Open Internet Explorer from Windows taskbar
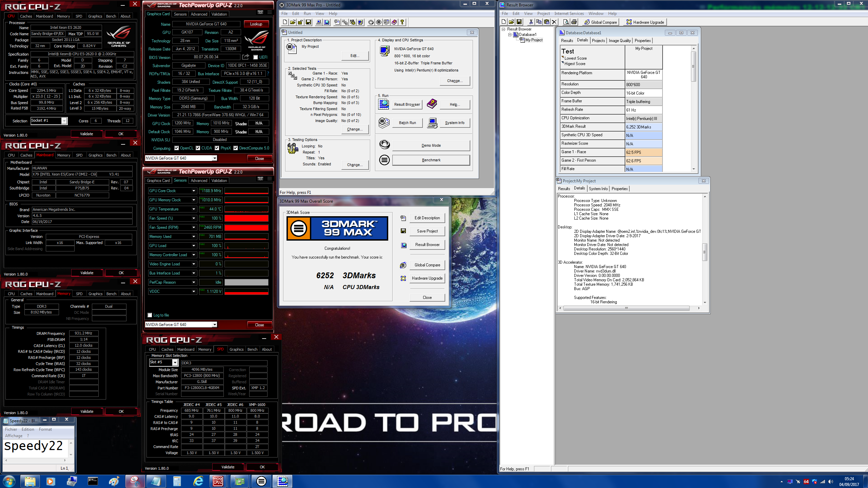Image resolution: width=868 pixels, height=488 pixels. tap(198, 481)
